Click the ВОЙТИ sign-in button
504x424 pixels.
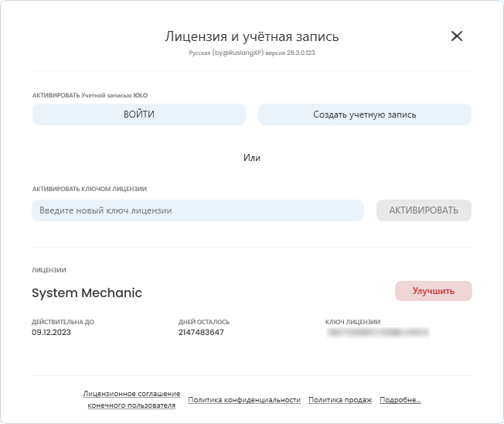pyautogui.click(x=139, y=115)
